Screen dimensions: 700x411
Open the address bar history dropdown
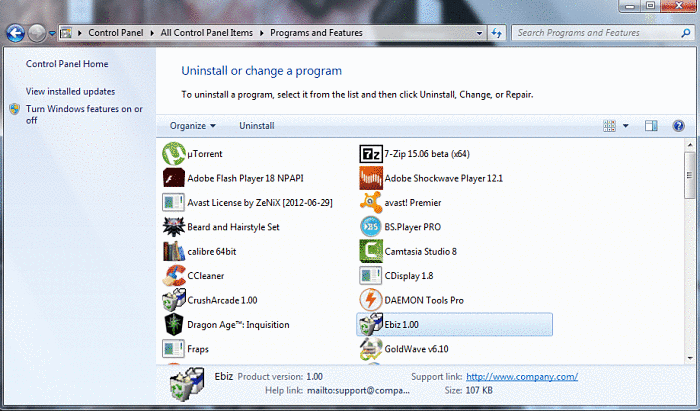(x=479, y=33)
